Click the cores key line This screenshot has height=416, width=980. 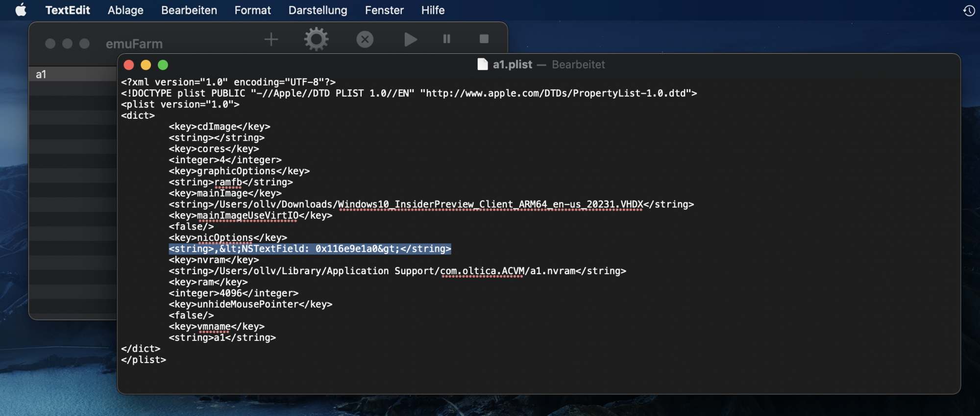(214, 149)
